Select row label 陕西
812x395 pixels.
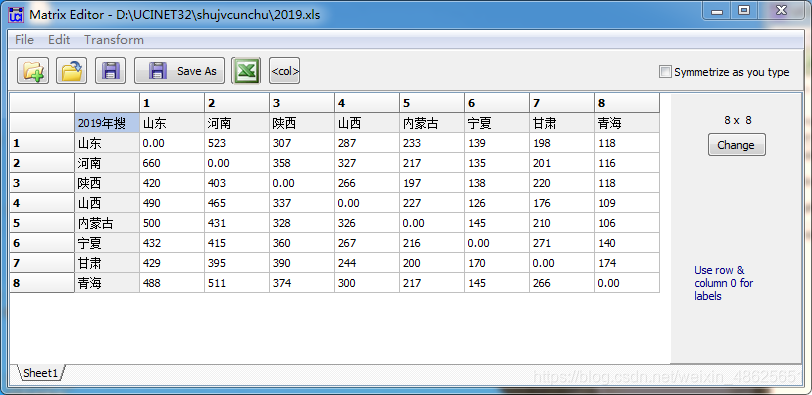coord(107,183)
